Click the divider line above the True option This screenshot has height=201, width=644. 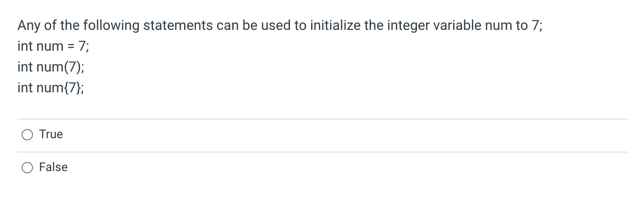tap(322, 119)
